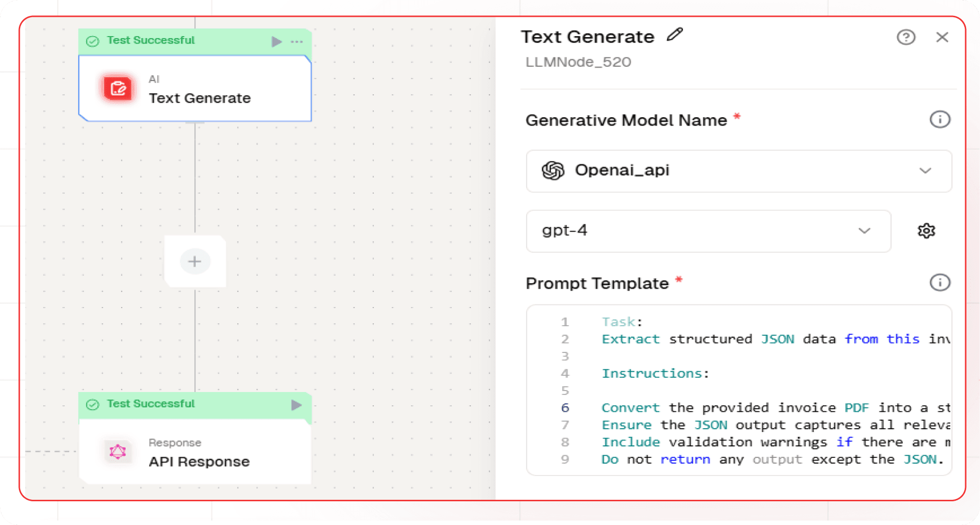Click line 9 'Do not return any output'
The image size is (980, 525).
tap(702, 459)
